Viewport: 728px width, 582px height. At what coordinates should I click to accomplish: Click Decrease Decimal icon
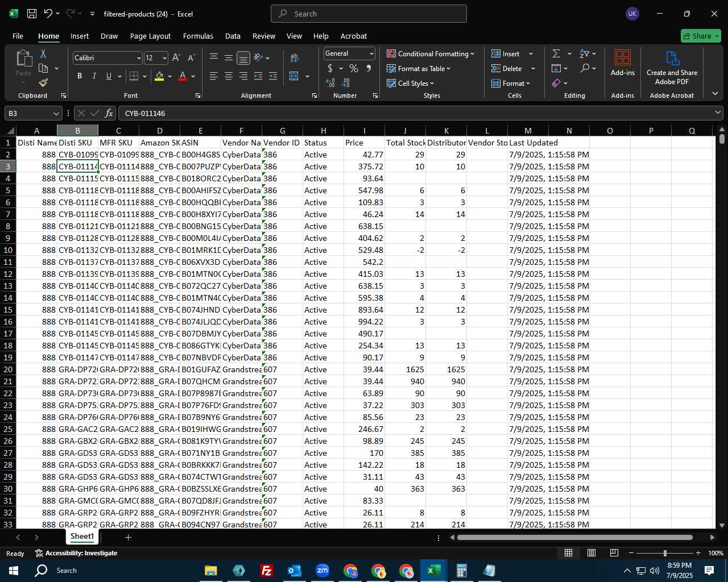346,83
